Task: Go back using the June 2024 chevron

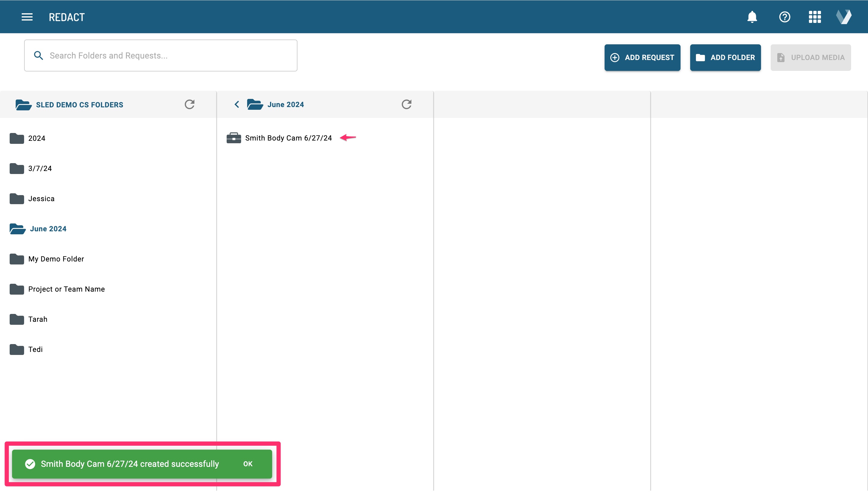Action: (x=237, y=104)
